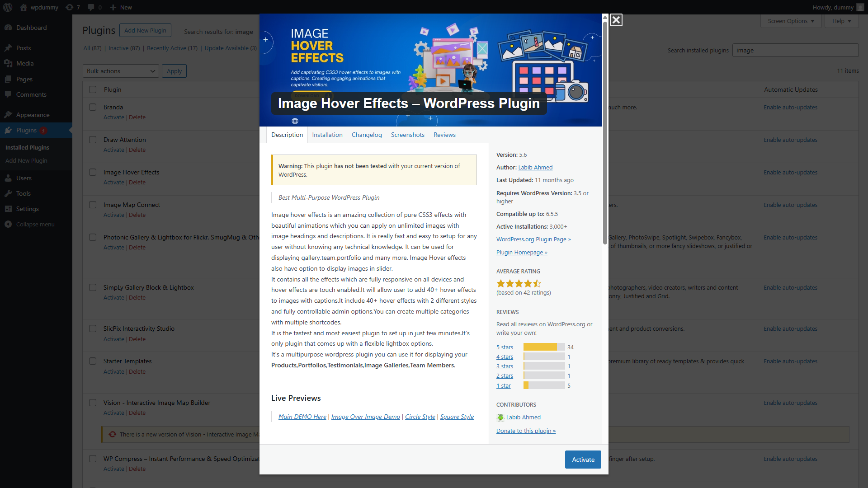Check the Photonic Gallery checkbox
This screenshot has height=488, width=868.
pyautogui.click(x=93, y=237)
